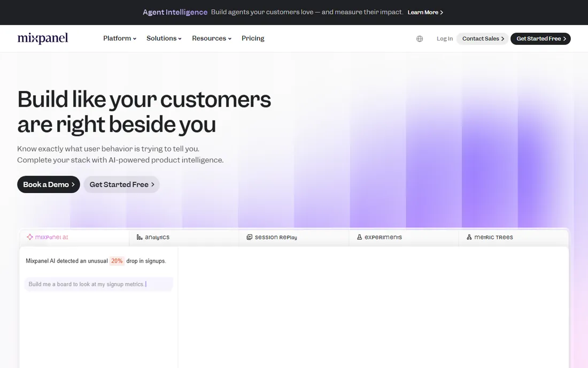Click Learn More in the top banner
Screen dimensions: 588x368
pyautogui.click(x=425, y=12)
